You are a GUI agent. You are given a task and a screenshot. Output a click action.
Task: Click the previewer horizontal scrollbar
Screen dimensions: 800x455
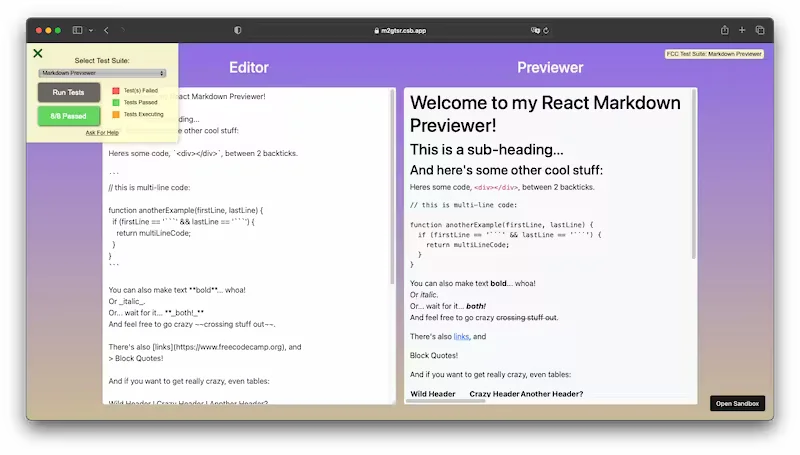445,401
